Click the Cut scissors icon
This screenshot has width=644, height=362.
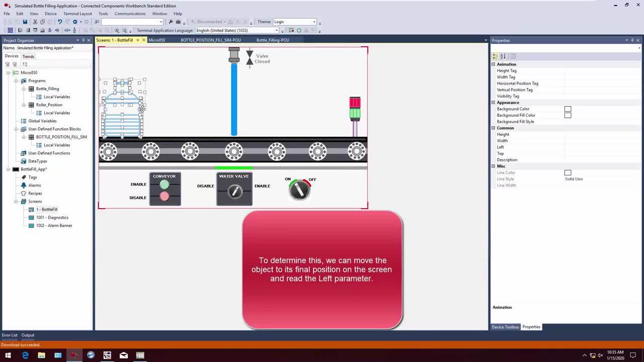pyautogui.click(x=35, y=22)
